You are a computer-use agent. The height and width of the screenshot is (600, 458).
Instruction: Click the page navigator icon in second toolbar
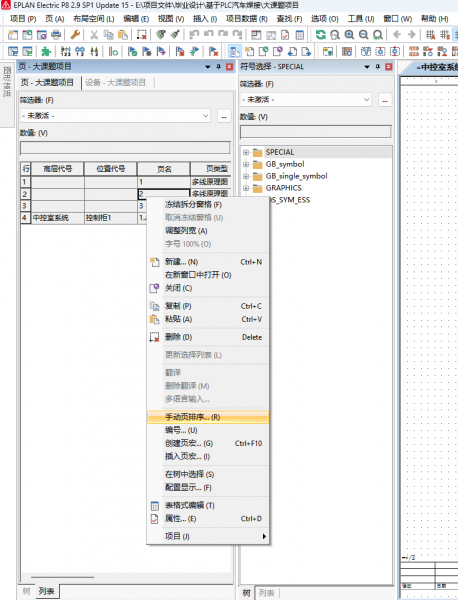pos(235,51)
